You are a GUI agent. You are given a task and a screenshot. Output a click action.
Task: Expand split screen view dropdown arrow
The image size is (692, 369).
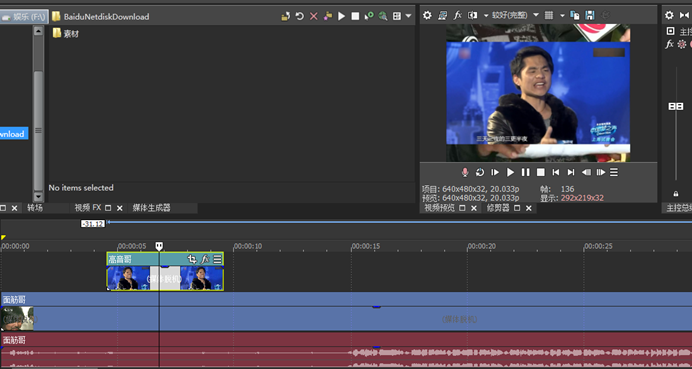tap(486, 15)
